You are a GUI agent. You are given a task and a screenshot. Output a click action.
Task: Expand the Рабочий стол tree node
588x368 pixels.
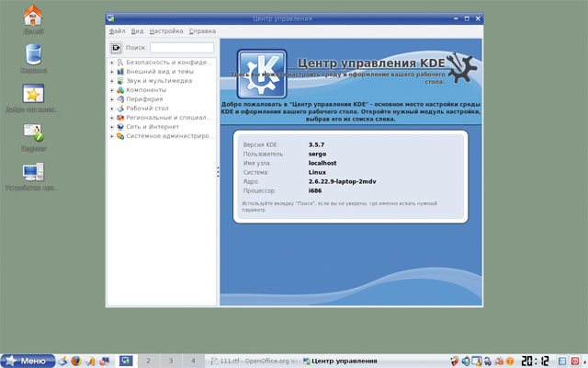tap(112, 109)
